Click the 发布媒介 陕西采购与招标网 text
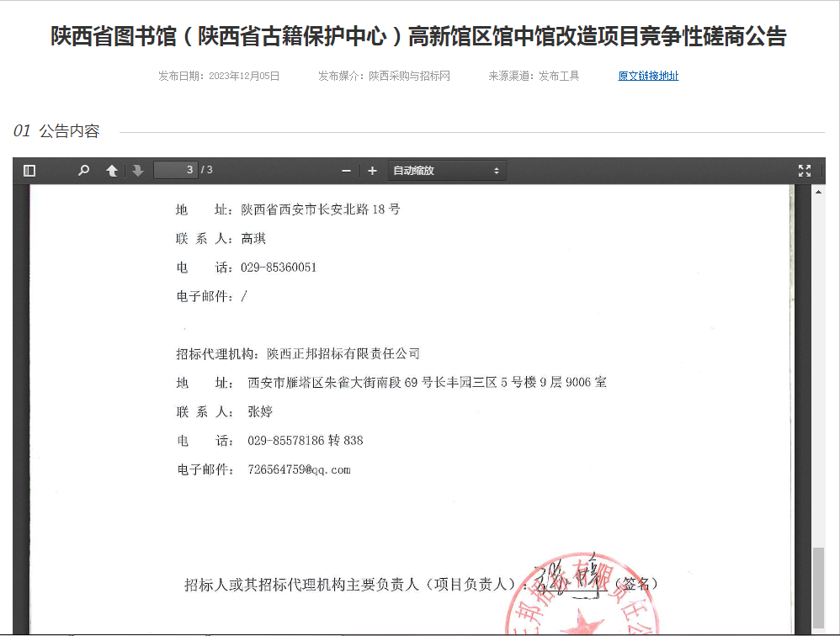This screenshot has width=840, height=636. 384,76
